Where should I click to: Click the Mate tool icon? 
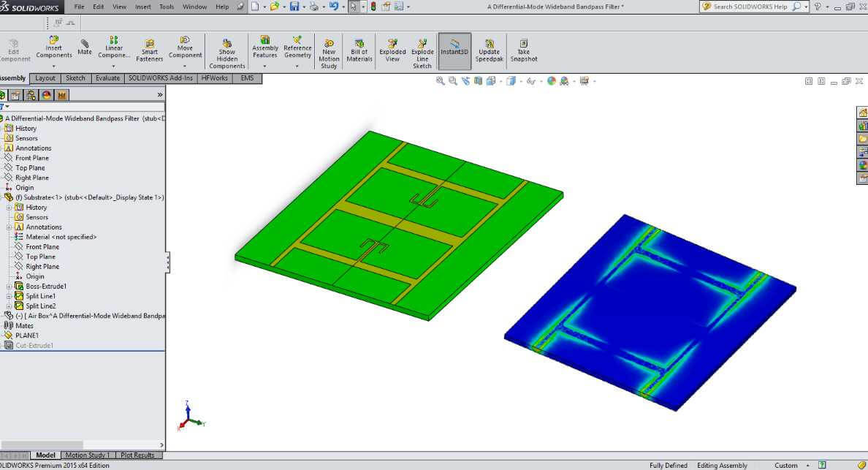point(85,46)
